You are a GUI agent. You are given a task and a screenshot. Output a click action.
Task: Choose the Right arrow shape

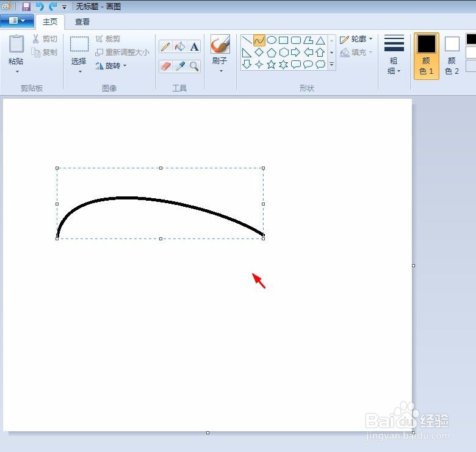point(296,52)
